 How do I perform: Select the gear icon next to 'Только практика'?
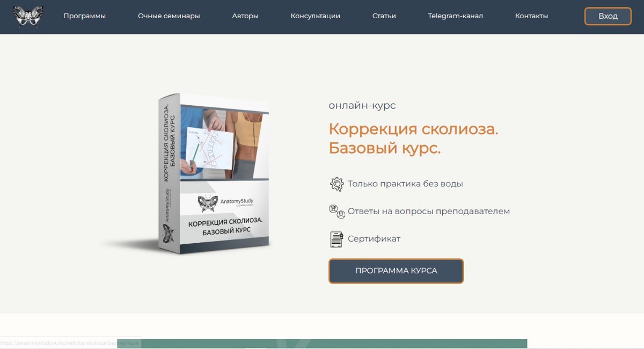pos(336,184)
